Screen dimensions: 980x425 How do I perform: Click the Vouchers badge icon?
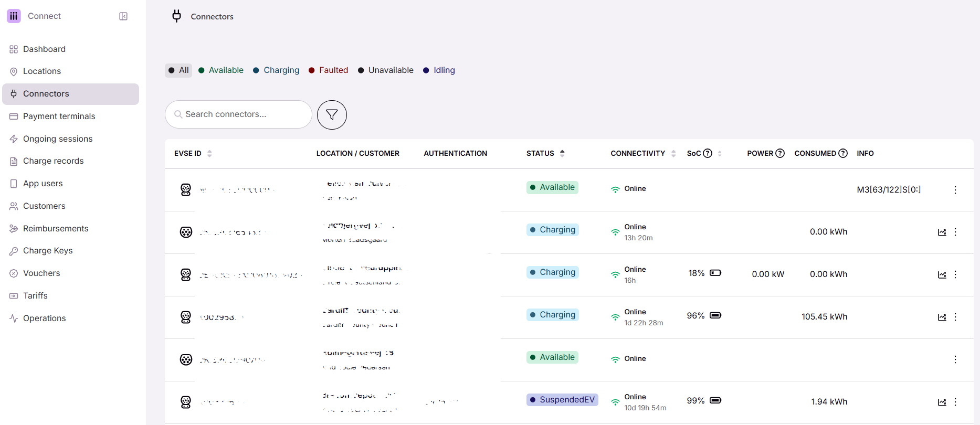(x=14, y=273)
